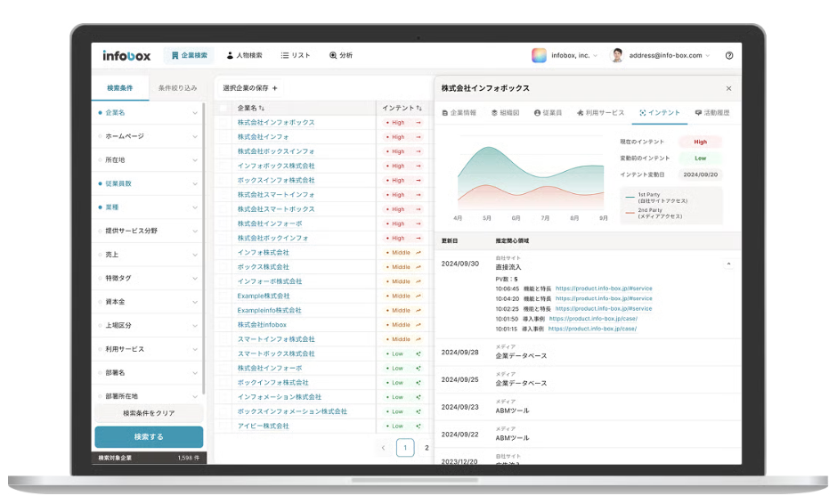
Task: Open the help question mark icon
Action: pos(729,55)
